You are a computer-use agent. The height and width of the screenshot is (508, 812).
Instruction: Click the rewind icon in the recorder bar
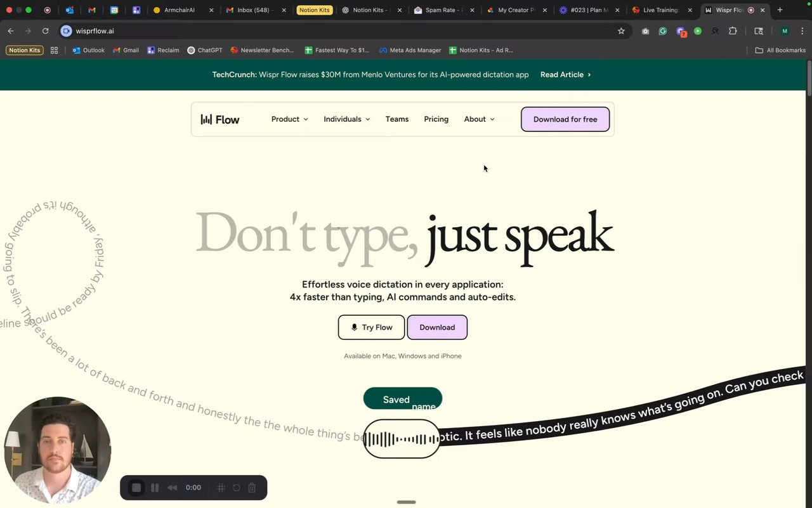172,488
